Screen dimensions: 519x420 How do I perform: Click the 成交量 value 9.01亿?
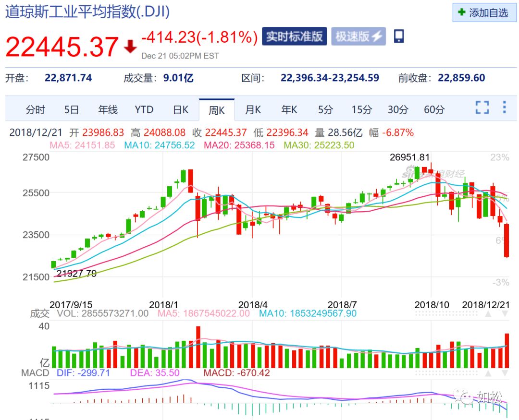[x=178, y=78]
